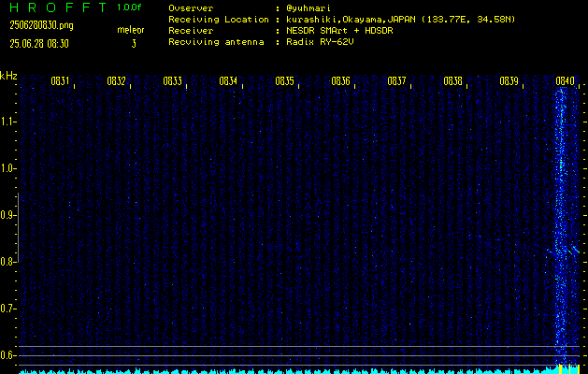Select the version label 1.00f
The image size is (588, 374).
click(129, 7)
